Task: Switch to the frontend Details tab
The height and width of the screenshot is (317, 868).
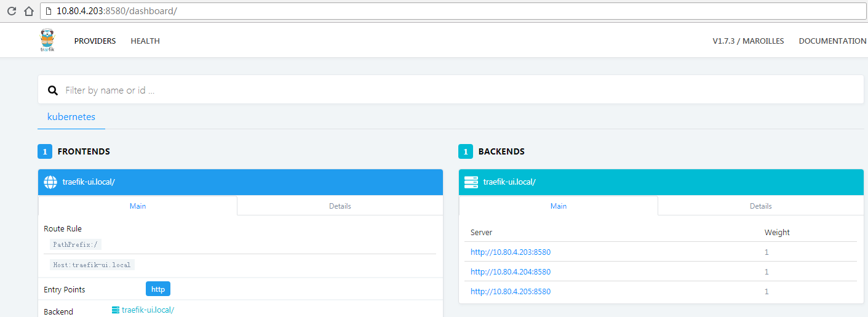Action: [340, 206]
